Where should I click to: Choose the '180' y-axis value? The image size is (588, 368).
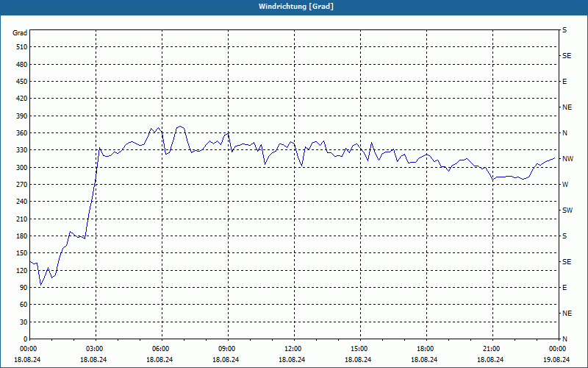click(x=22, y=236)
